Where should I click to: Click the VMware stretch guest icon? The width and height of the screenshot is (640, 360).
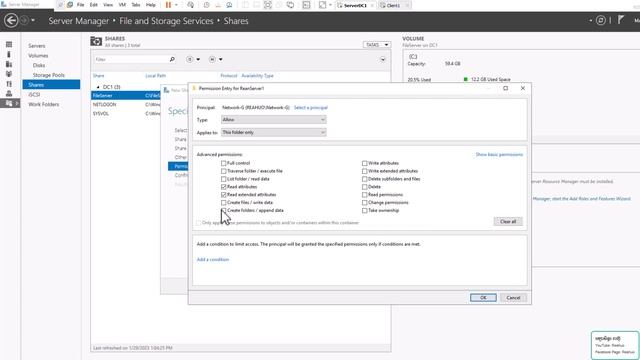coord(322,5)
